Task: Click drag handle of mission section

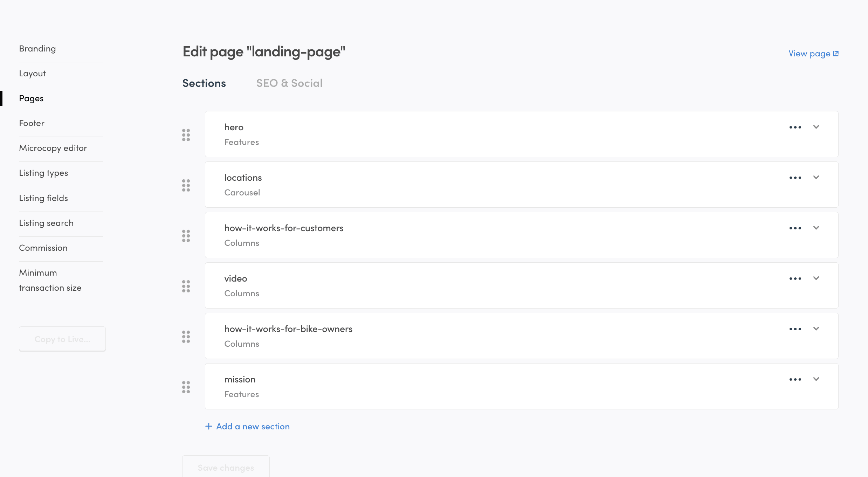Action: pos(186,387)
